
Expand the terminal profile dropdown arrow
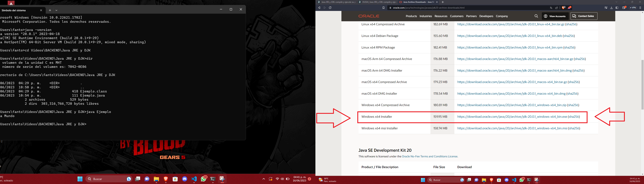[56, 10]
